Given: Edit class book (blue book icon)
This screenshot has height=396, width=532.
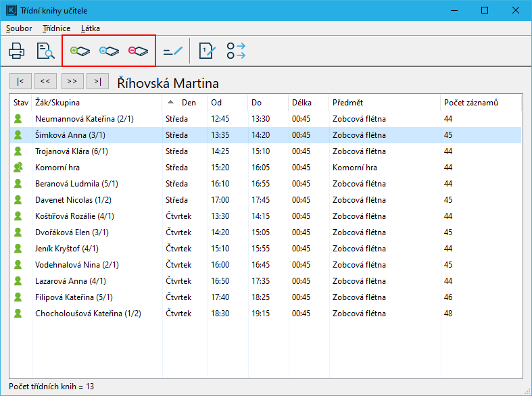Looking at the screenshot, I should 109,51.
